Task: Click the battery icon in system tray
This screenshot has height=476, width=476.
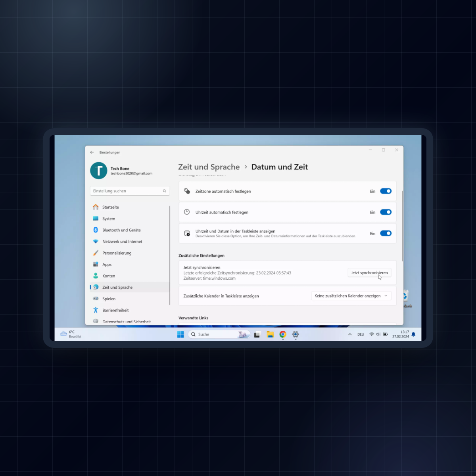Action: point(385,334)
